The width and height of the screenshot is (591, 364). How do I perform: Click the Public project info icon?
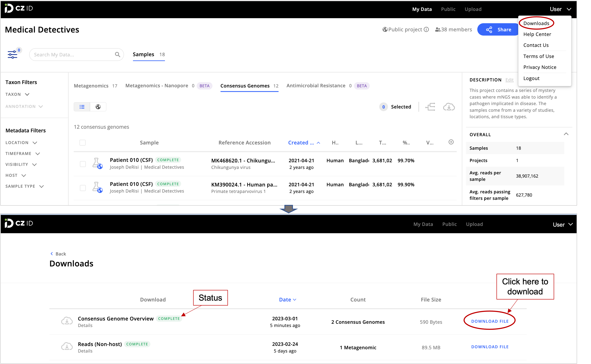click(426, 30)
